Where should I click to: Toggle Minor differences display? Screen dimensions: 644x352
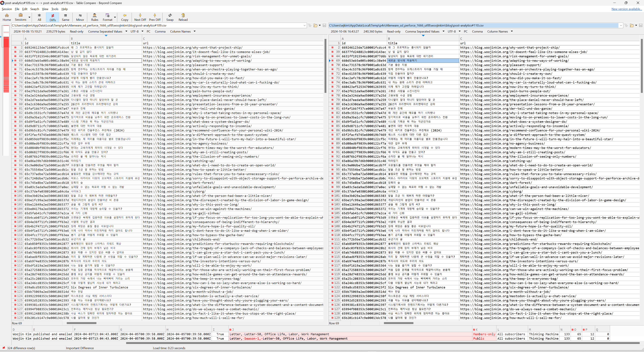[80, 17]
